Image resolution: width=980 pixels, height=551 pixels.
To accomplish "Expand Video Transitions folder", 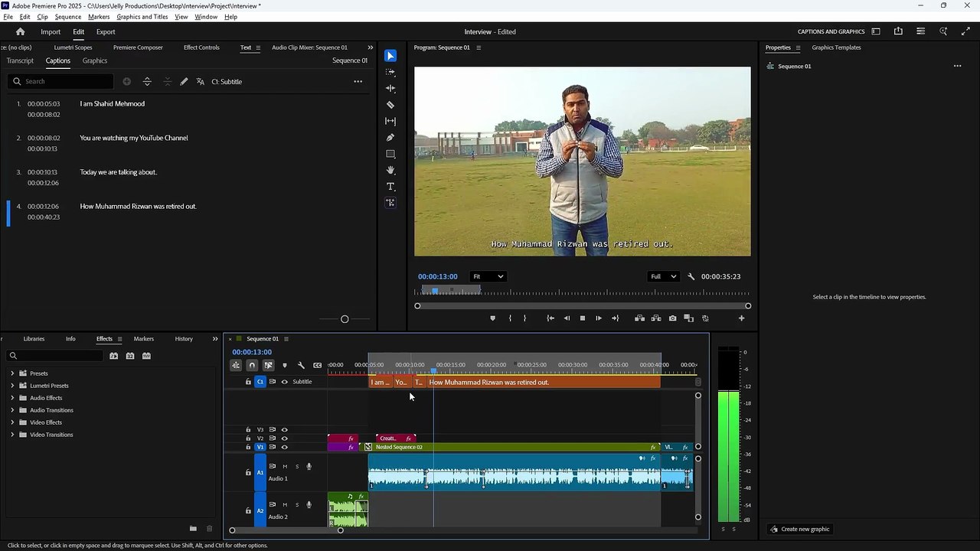I will [12, 435].
